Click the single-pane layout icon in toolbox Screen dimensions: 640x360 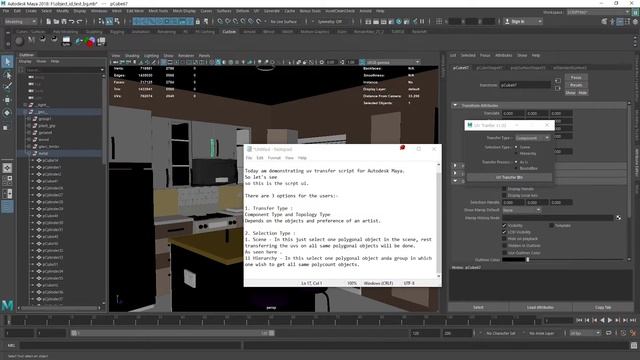(x=7, y=168)
